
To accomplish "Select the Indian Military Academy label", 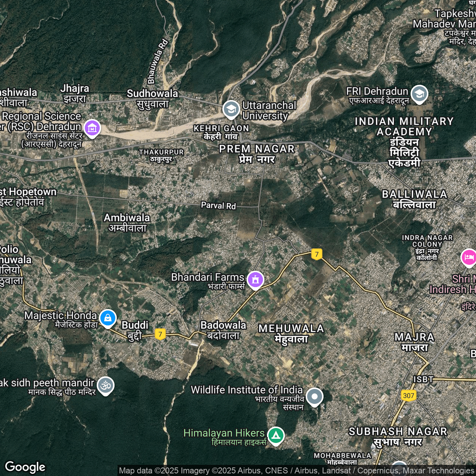I will pyautogui.click(x=404, y=142).
